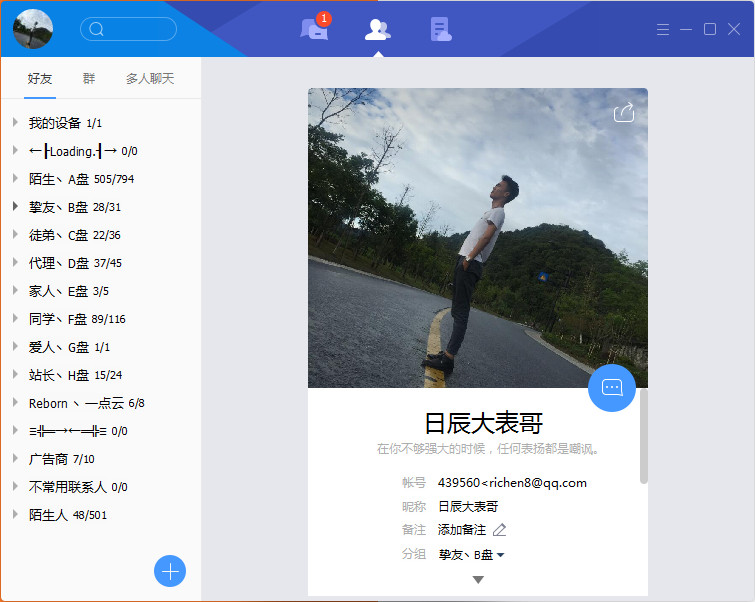Switch to the 多人聊天 tab
The width and height of the screenshot is (755, 602).
(x=150, y=78)
